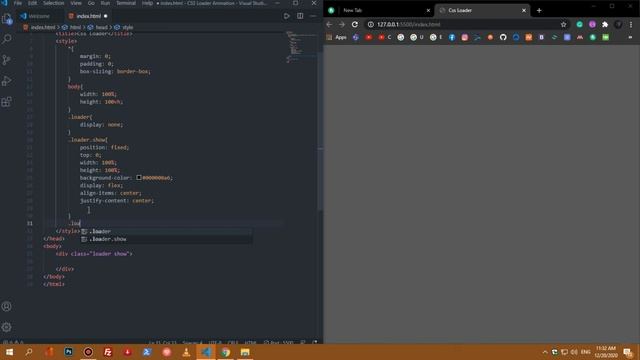
Task: Switch to the Welcome editor tab
Action: pos(39,16)
